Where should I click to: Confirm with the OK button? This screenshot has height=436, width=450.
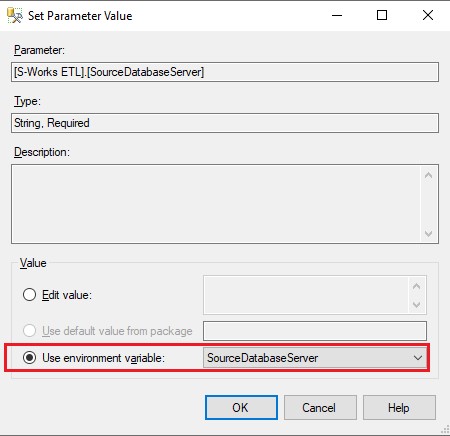coord(241,407)
